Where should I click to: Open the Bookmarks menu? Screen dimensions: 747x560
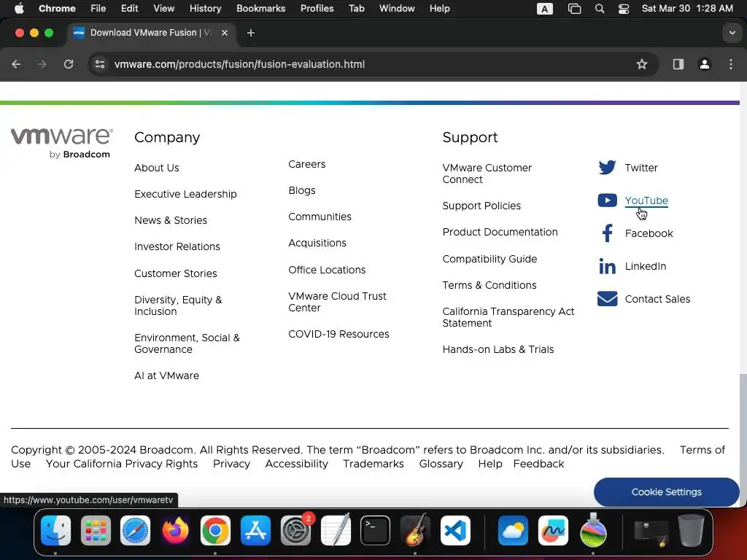tap(260, 9)
